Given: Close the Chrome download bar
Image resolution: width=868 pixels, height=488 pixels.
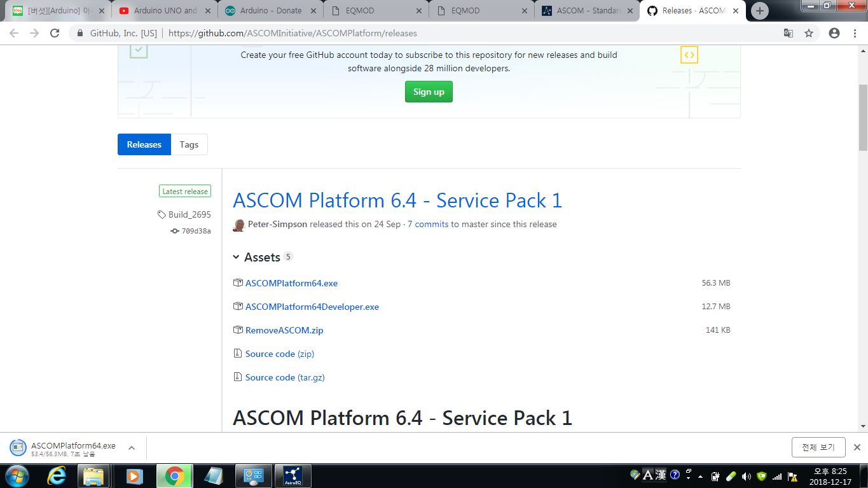Looking at the screenshot, I should pyautogui.click(x=857, y=447).
